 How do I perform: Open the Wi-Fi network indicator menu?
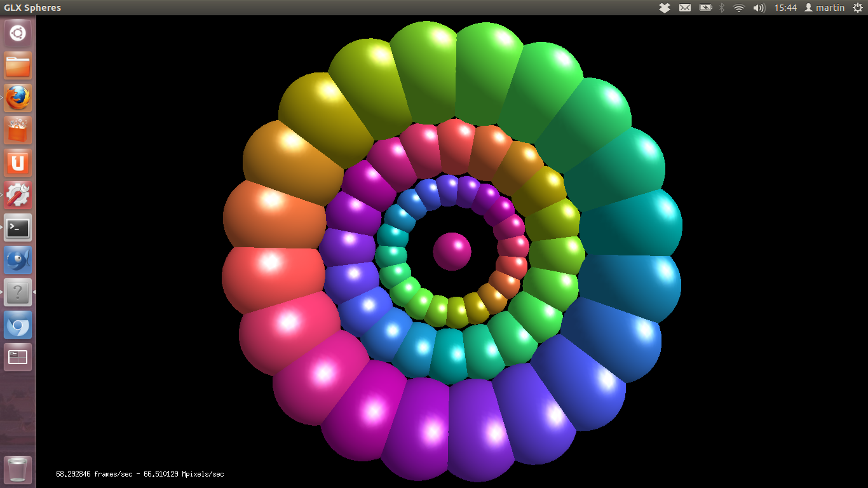[738, 8]
